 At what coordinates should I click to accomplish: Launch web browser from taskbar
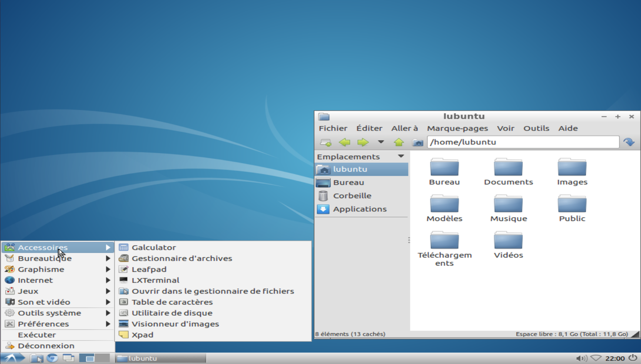[x=52, y=358]
